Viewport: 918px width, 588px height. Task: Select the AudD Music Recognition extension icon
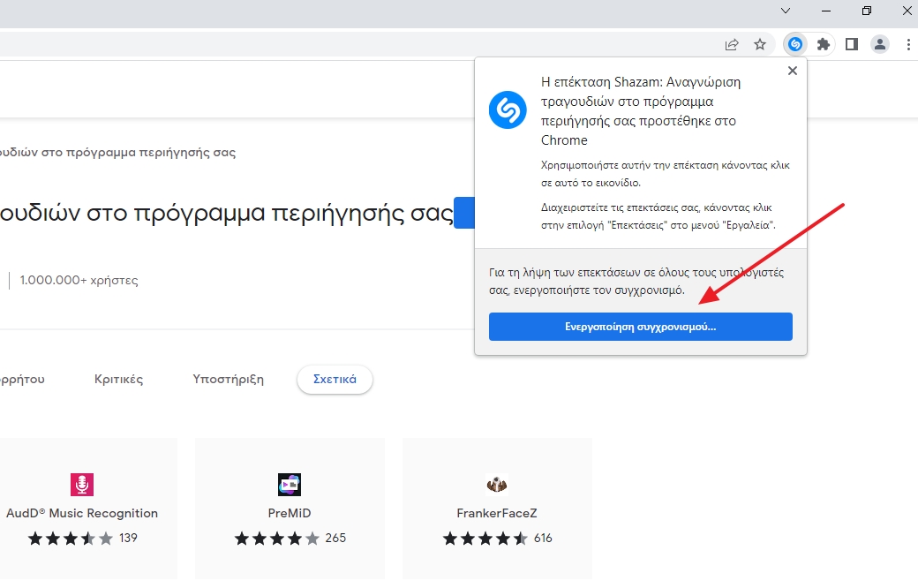pyautogui.click(x=82, y=484)
